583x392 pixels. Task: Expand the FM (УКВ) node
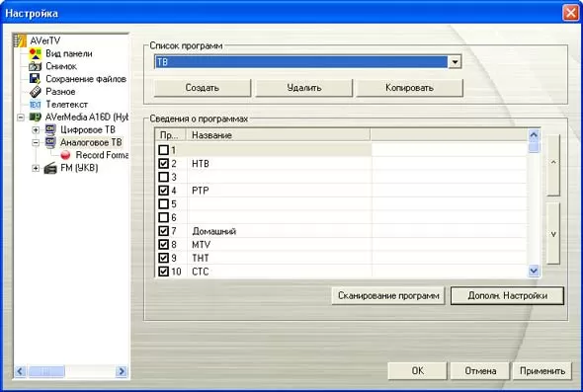tap(36, 168)
